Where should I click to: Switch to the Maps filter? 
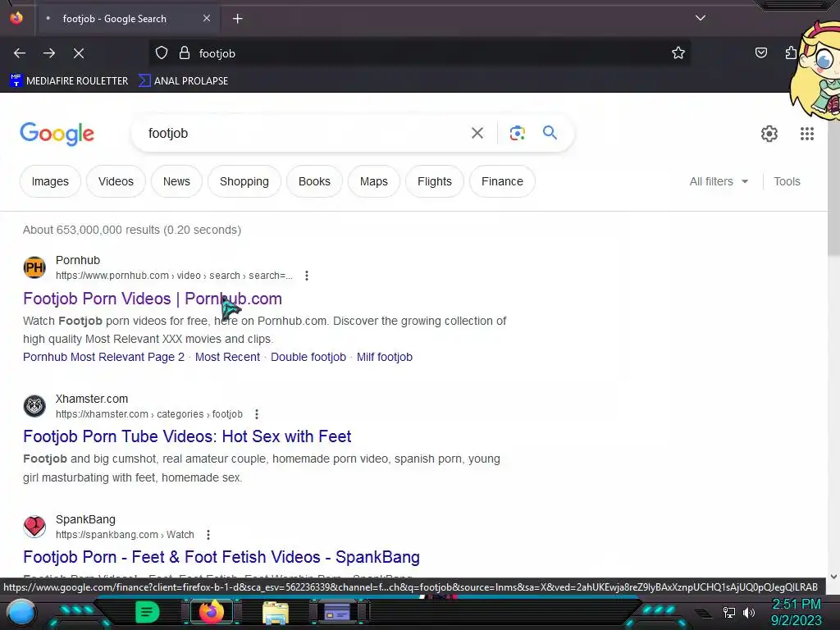point(374,181)
